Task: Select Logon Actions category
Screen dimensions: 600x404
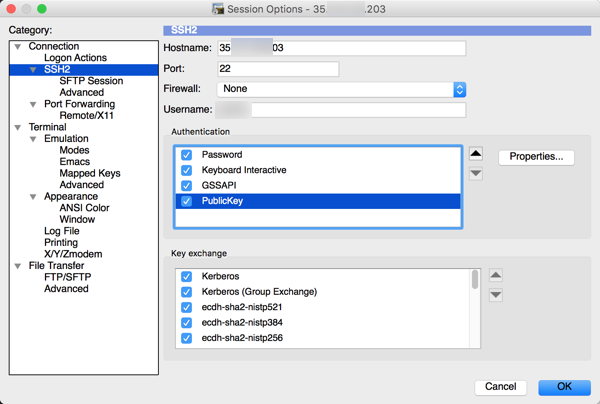Action: (75, 58)
